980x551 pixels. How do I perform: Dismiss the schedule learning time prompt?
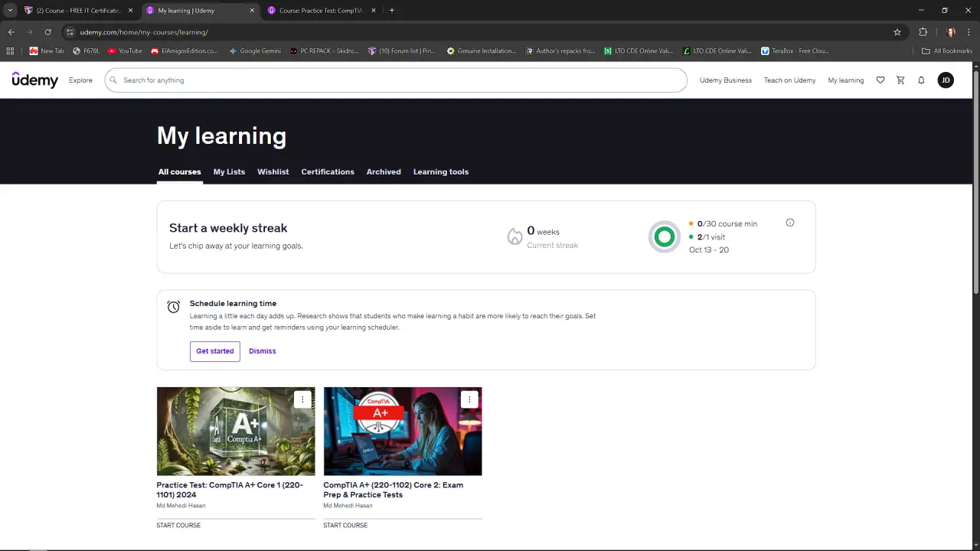(262, 351)
